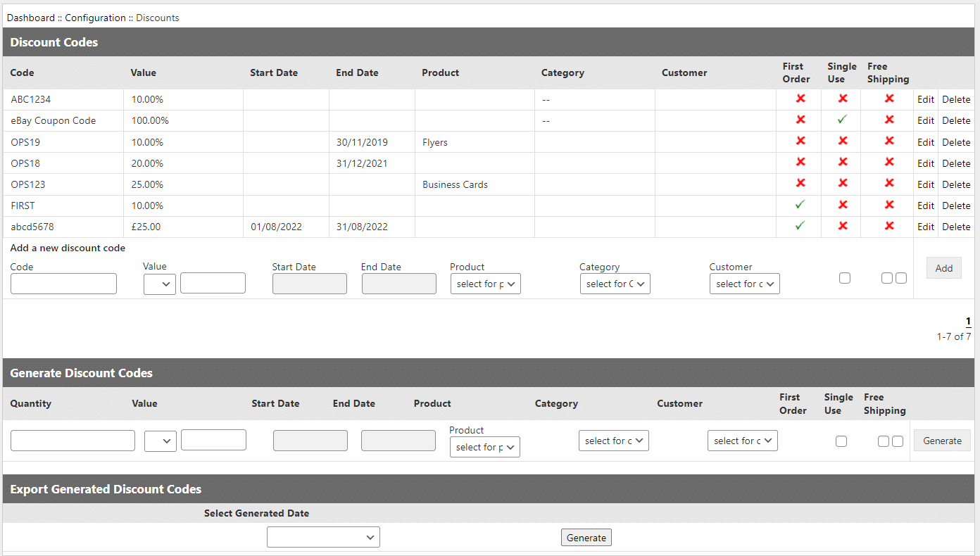Viewport: 980px width, 556px height.
Task: Click the red Free Shipping cross for OPS19
Action: [889, 141]
